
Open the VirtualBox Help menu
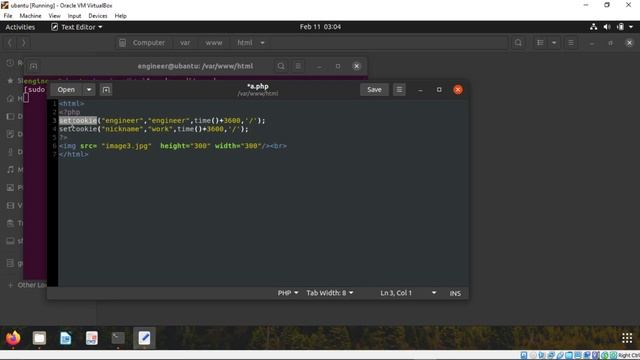pyautogui.click(x=120, y=16)
